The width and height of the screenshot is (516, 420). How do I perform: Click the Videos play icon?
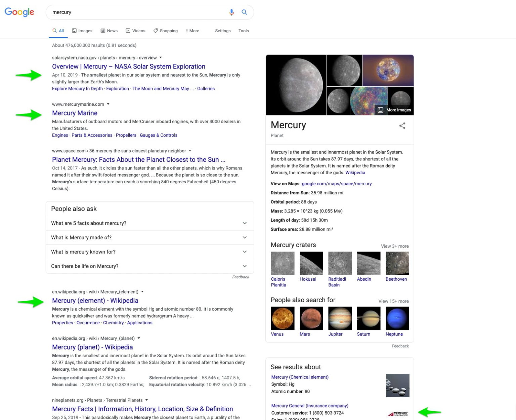pos(128,31)
